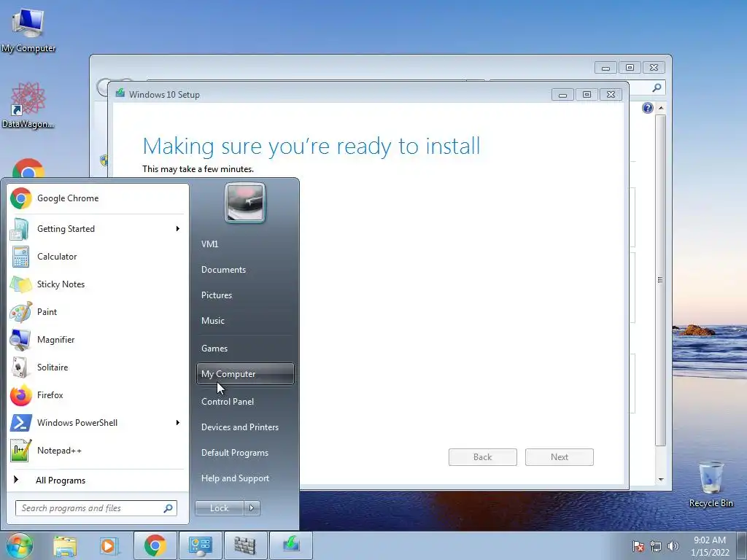Viewport: 747px width, 560px height.
Task: Close the background window
Action: (x=654, y=68)
